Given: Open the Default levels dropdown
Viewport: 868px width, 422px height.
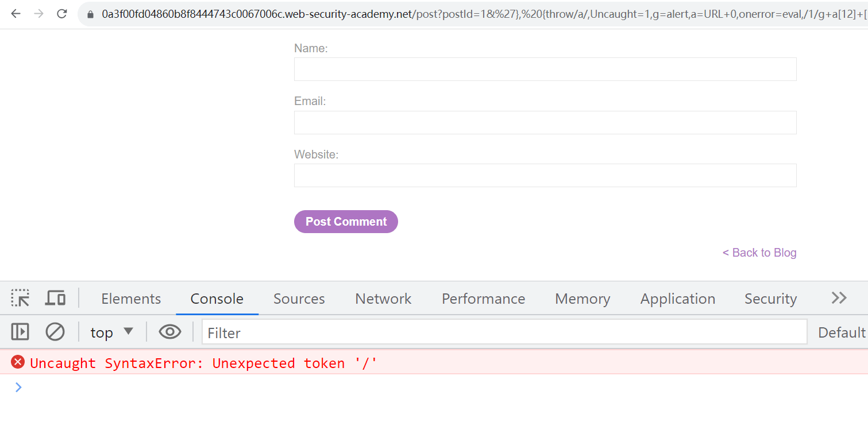Looking at the screenshot, I should coord(842,332).
